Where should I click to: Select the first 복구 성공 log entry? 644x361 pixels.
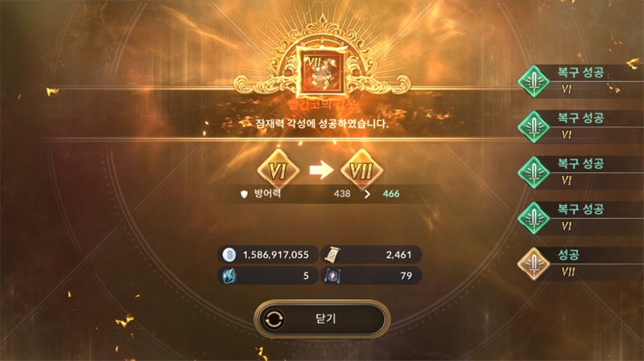click(x=580, y=81)
